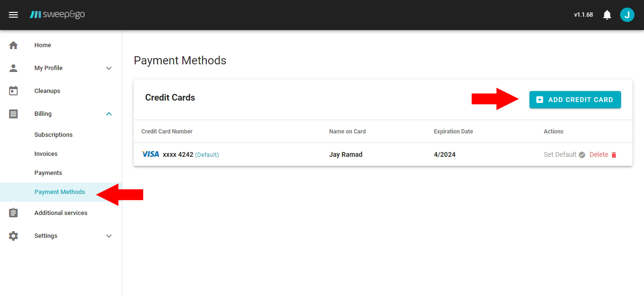Click the ADD CREDIT CARD button

click(575, 100)
